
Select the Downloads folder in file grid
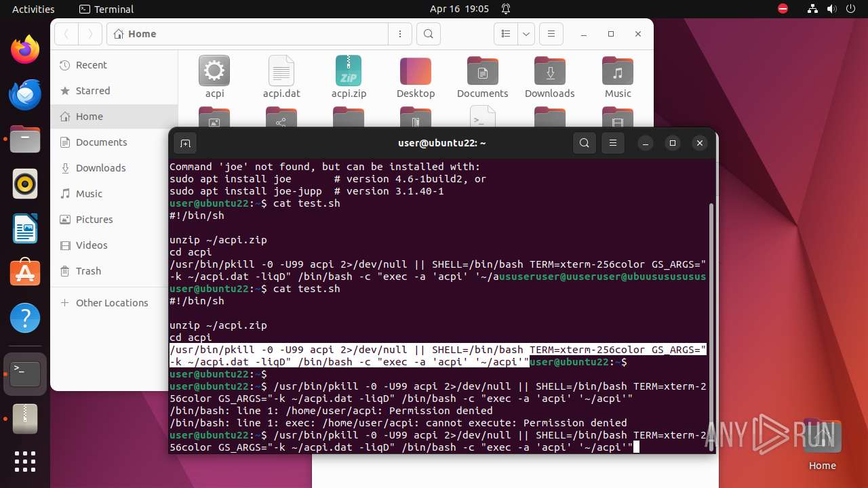tap(550, 77)
